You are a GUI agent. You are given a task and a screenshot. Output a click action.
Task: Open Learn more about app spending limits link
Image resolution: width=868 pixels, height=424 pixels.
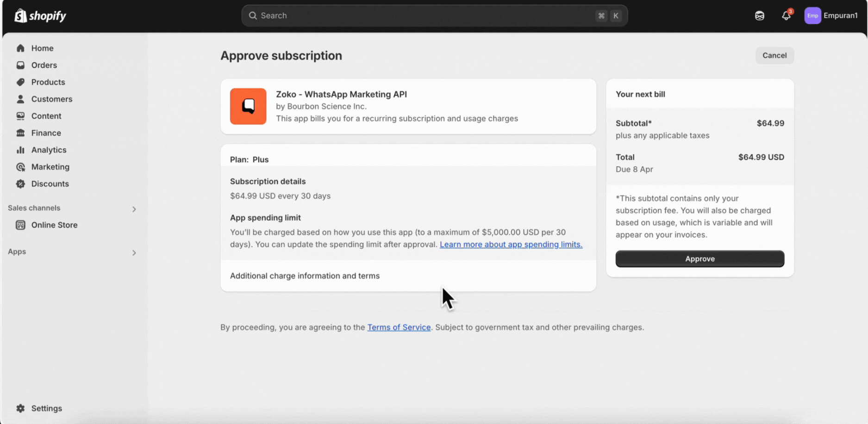coord(511,244)
